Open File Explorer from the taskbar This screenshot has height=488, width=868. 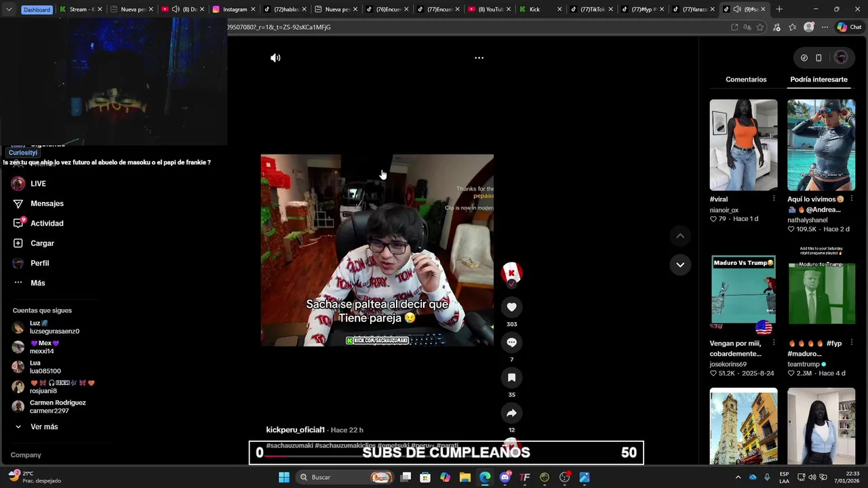[x=465, y=477]
